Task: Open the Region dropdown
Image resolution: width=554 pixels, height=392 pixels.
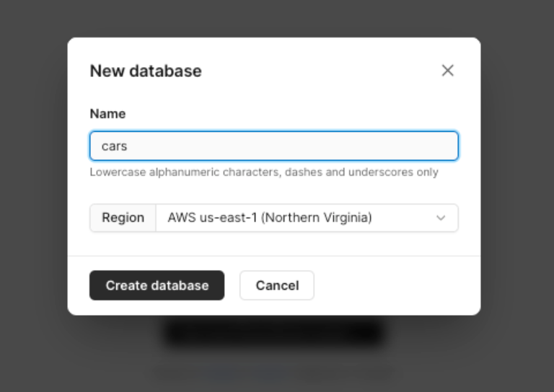Action: tap(307, 218)
